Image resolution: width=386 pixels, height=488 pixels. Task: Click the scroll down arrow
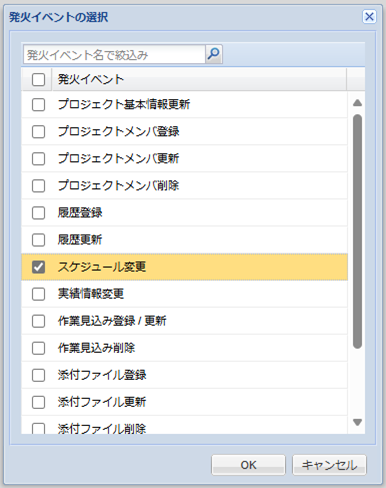(x=357, y=422)
